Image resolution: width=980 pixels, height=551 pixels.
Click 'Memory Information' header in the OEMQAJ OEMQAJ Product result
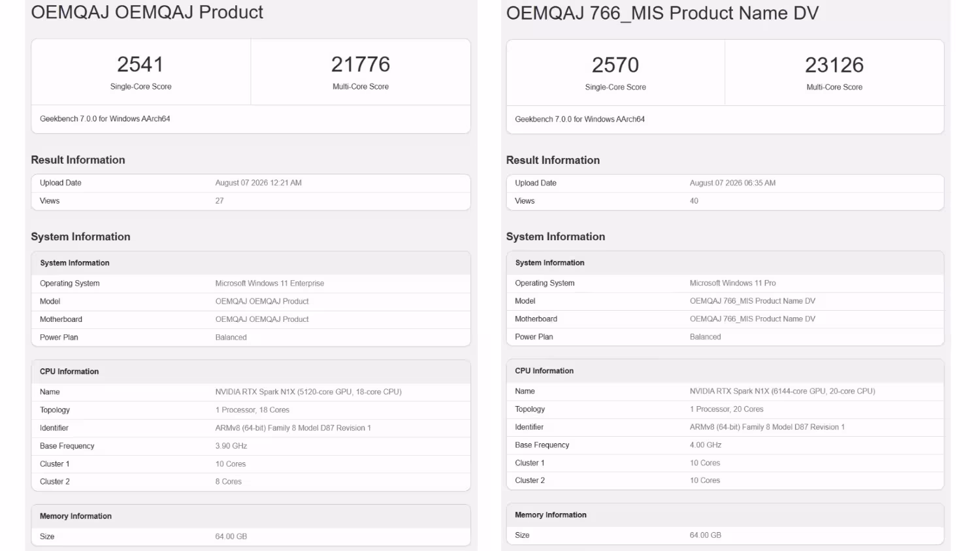[76, 516]
